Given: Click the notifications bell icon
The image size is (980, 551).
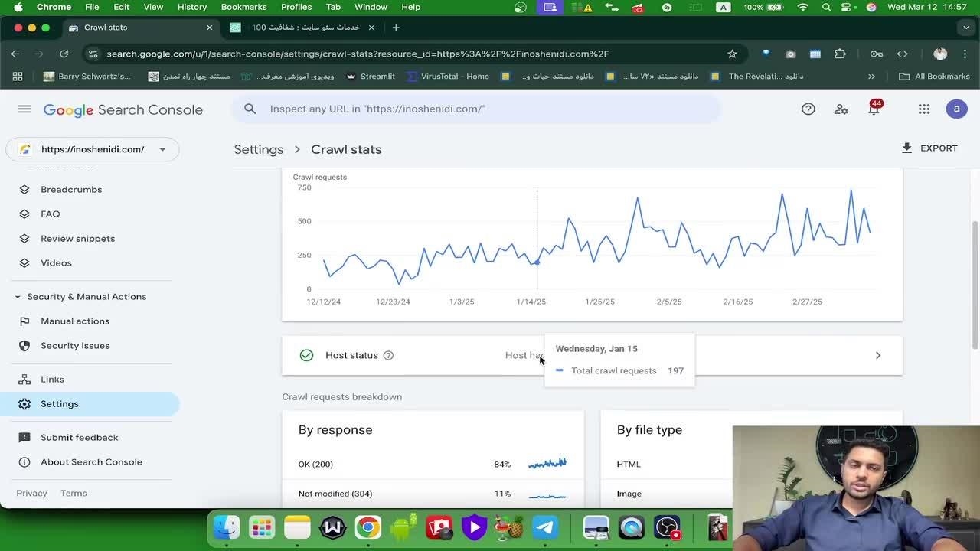Looking at the screenshot, I should [x=874, y=109].
